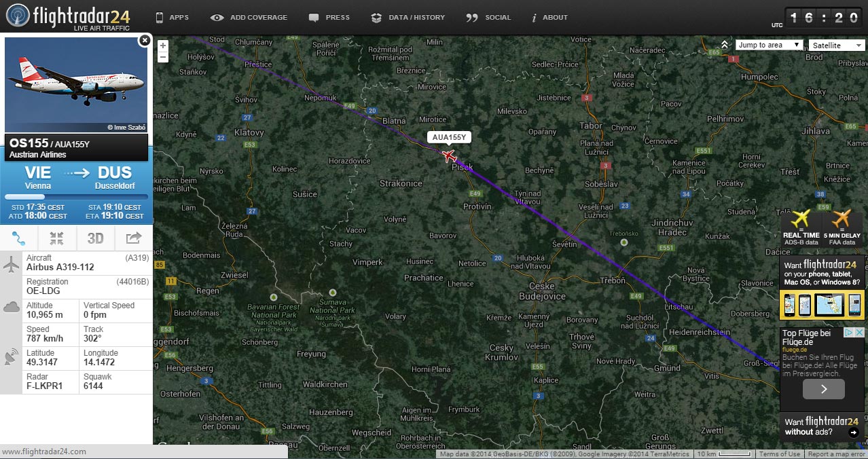Image resolution: width=868 pixels, height=459 pixels.
Task: Click the flight progress bar
Action: pyautogui.click(x=76, y=197)
